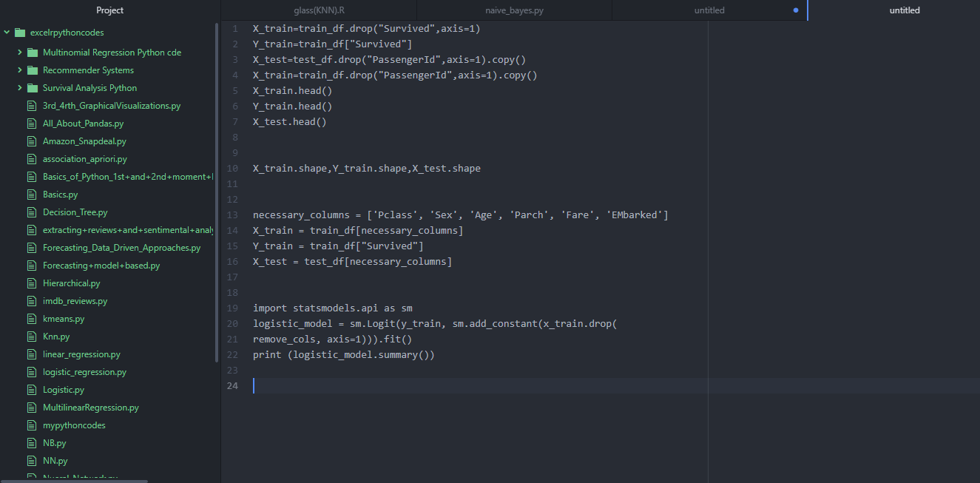Click the excelrpythoncodes root folder icon
The height and width of the screenshot is (483, 980).
[19, 33]
